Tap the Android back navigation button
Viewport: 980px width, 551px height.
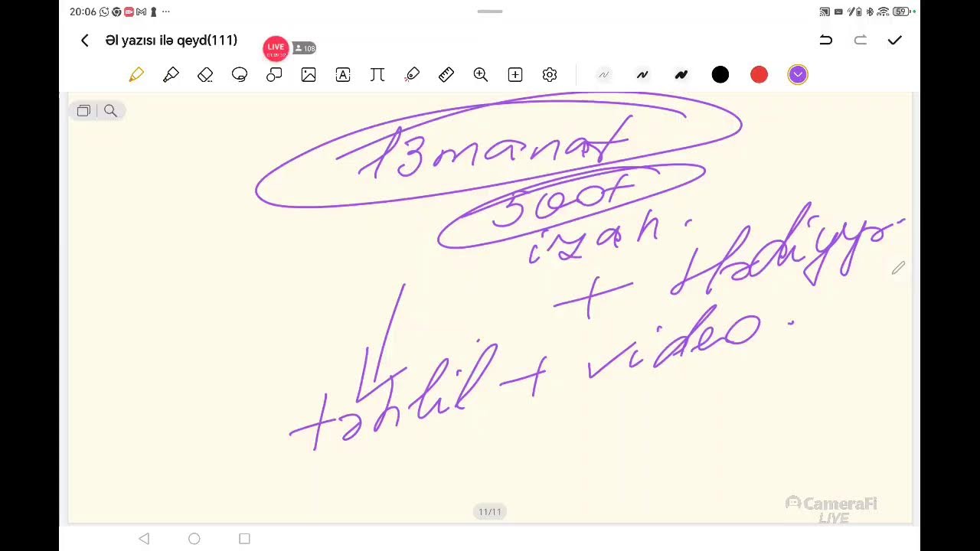click(144, 539)
